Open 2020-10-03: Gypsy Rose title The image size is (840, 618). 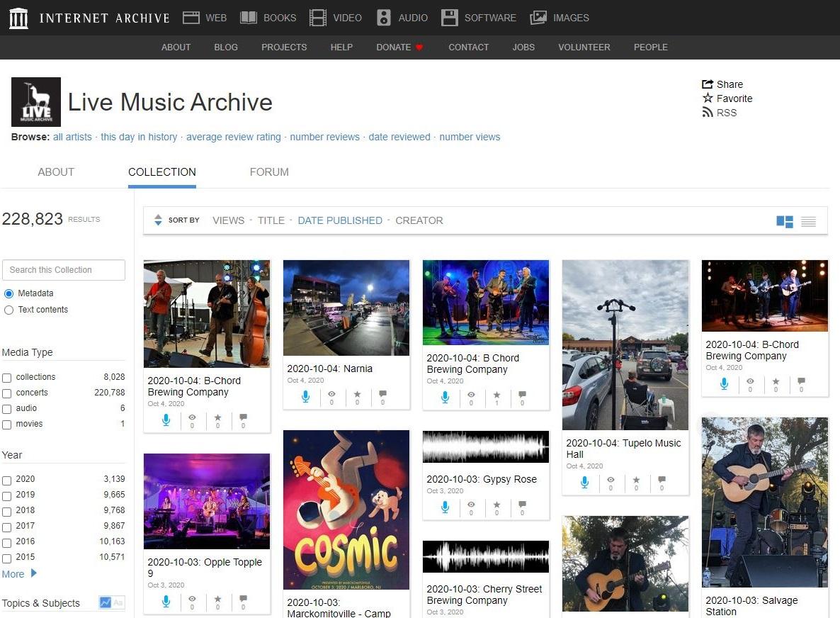tap(482, 479)
